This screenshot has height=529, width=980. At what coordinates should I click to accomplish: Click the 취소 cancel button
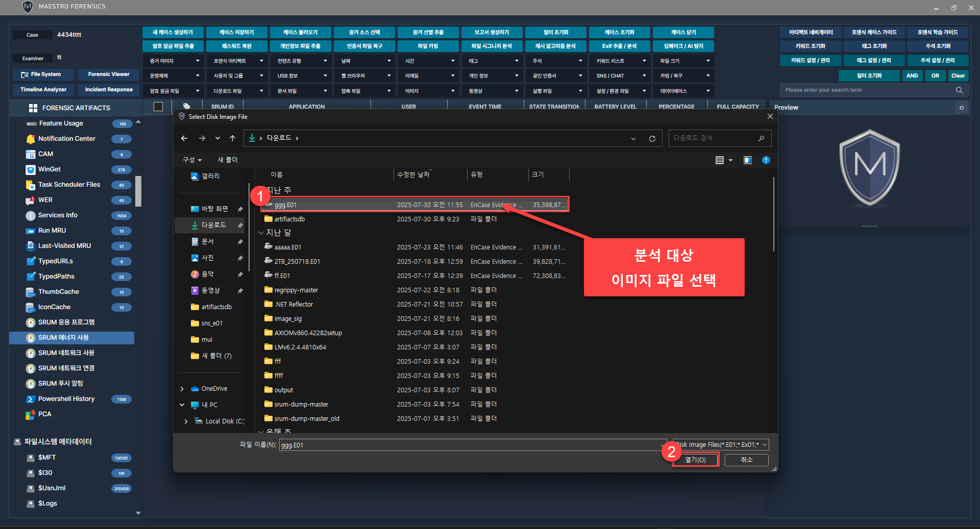[746, 460]
